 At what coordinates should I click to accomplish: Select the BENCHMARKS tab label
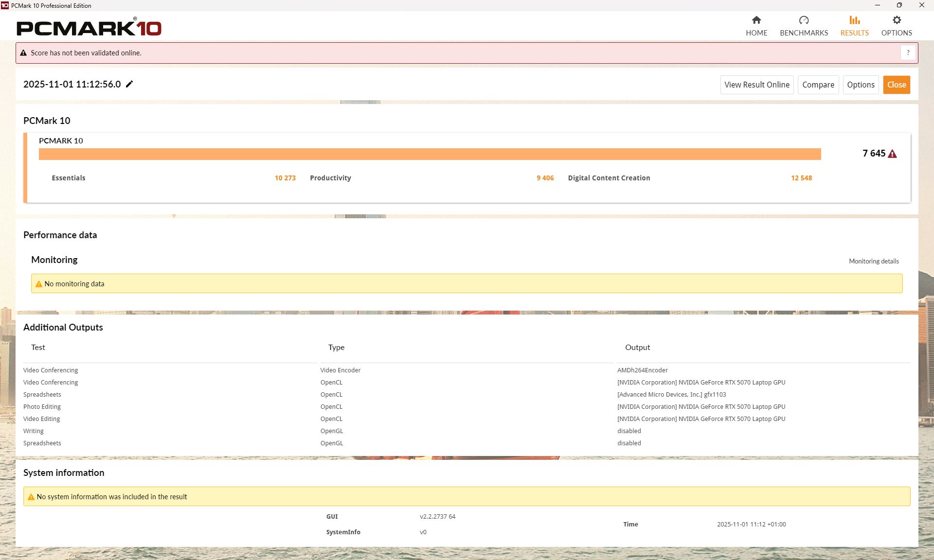point(804,33)
